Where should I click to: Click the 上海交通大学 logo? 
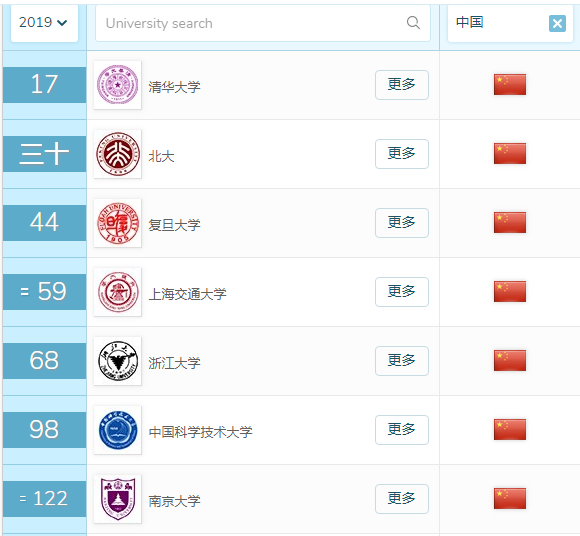[x=118, y=292]
